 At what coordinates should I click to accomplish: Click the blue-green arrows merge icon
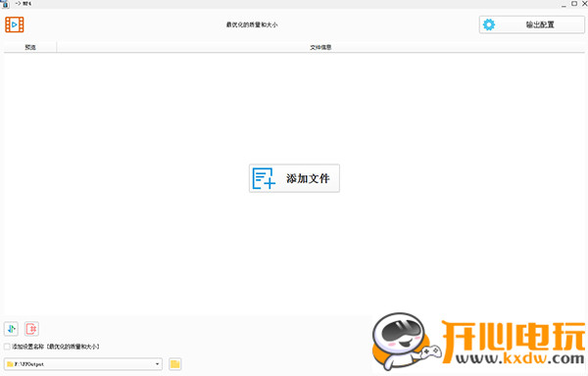tap(11, 329)
